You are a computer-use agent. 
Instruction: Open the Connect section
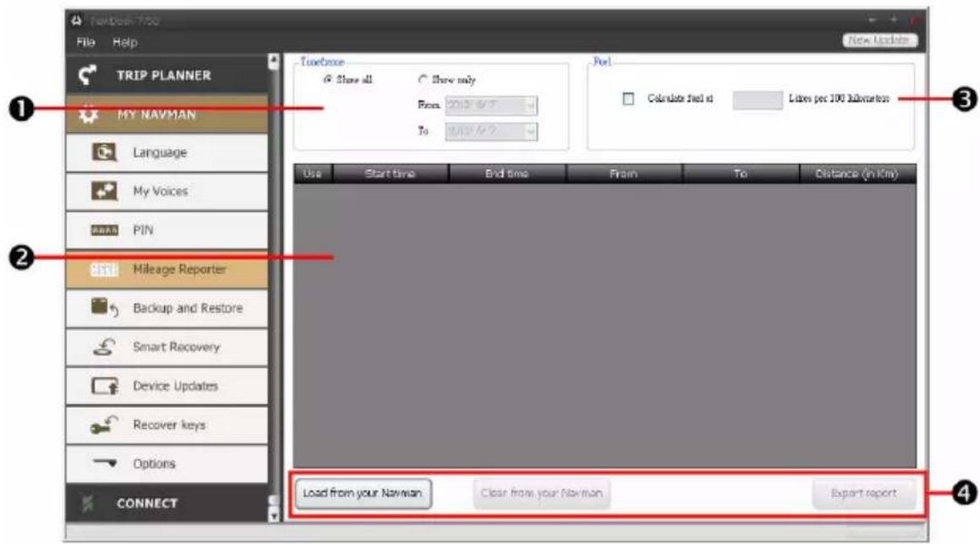point(167,503)
